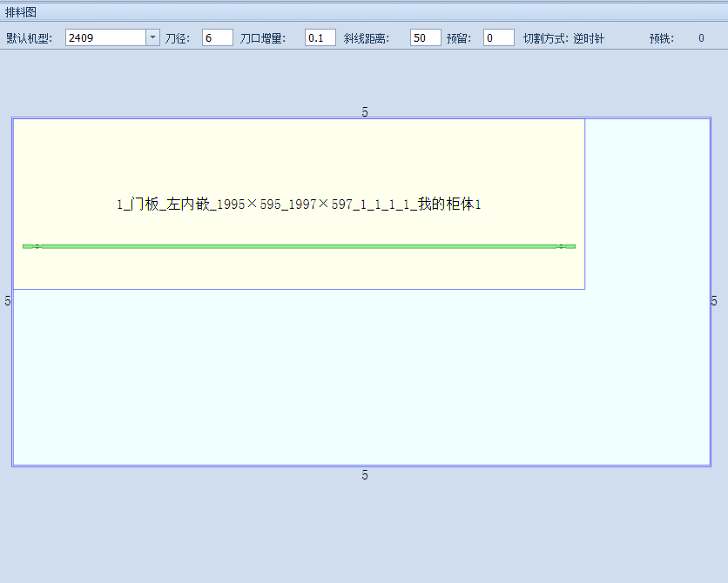The image size is (728, 583).
Task: Click the left margin label 5
Action: [8, 301]
